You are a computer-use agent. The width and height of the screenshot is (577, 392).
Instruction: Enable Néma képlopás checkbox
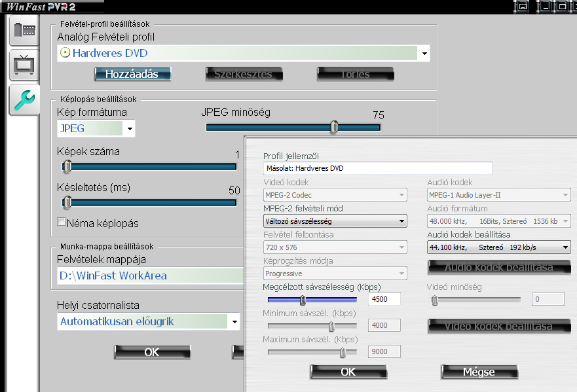pyautogui.click(x=62, y=222)
